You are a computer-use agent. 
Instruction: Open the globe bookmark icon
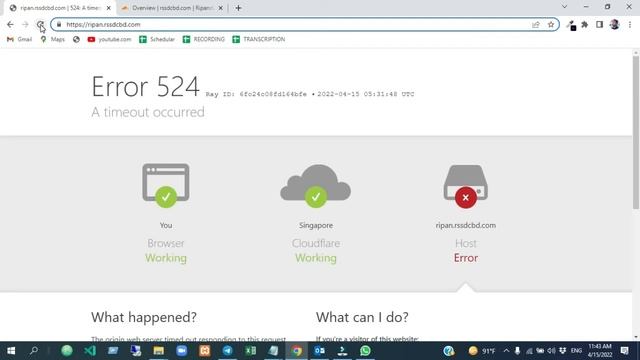coord(76,39)
